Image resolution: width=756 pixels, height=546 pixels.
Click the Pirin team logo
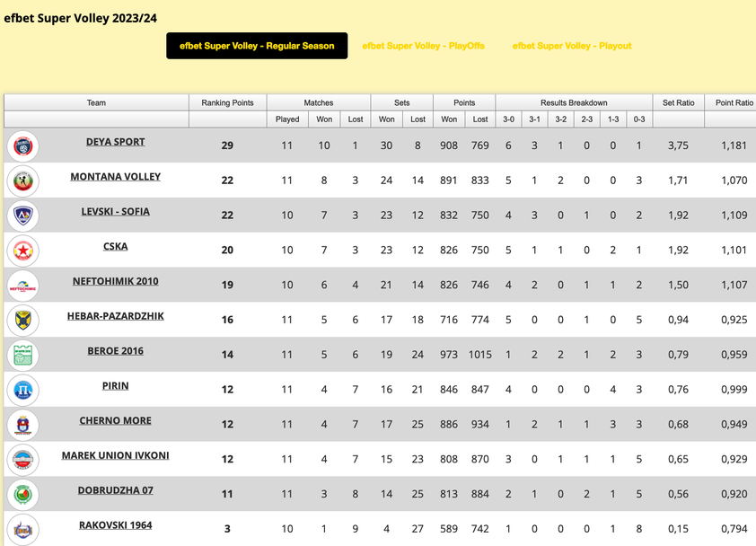coord(22,391)
